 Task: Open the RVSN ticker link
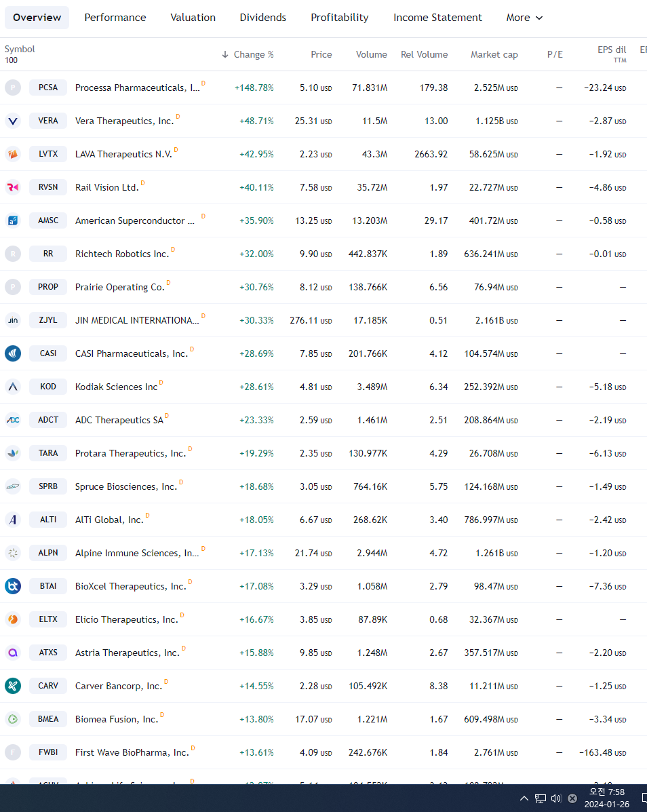point(48,187)
